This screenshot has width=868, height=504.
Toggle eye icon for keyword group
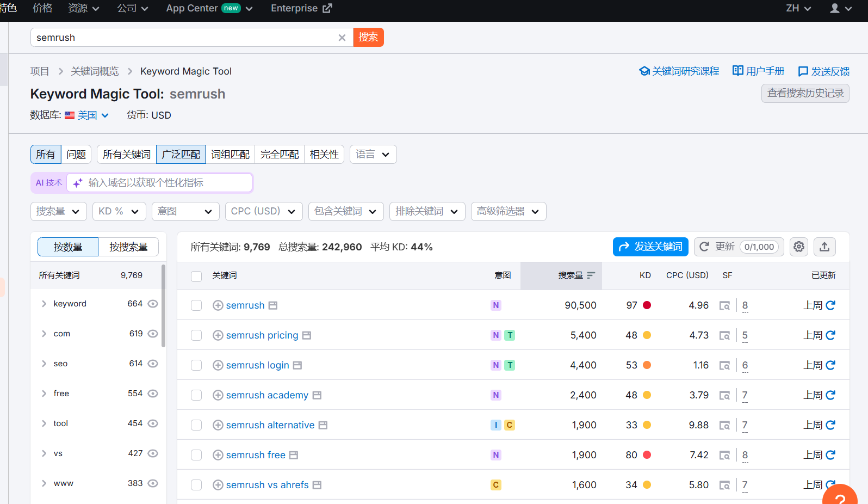point(153,304)
